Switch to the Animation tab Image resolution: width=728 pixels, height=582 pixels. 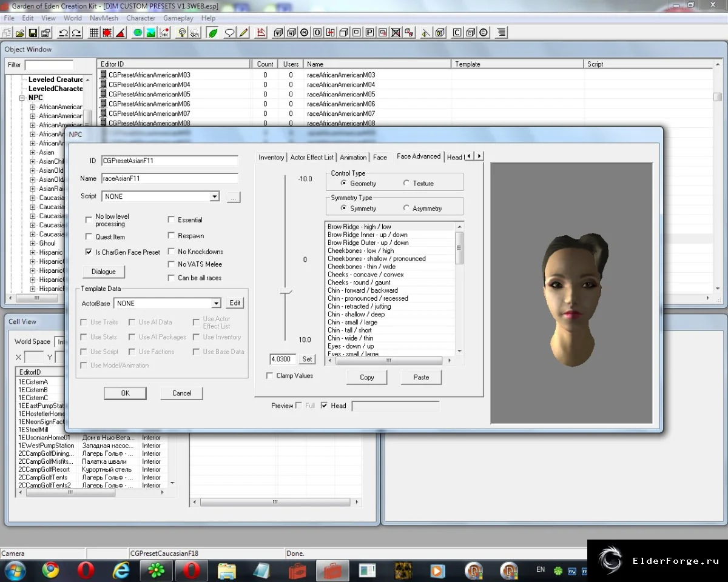tap(353, 157)
